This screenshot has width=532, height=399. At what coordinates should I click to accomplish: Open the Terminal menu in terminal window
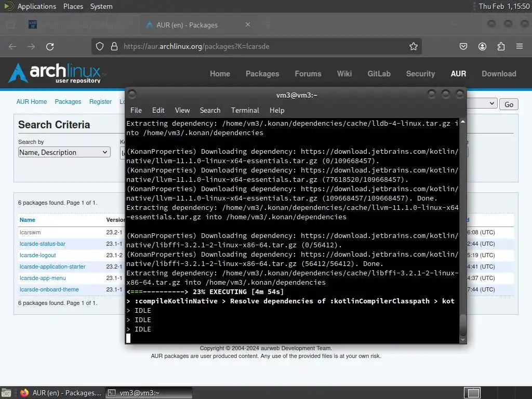pyautogui.click(x=245, y=110)
